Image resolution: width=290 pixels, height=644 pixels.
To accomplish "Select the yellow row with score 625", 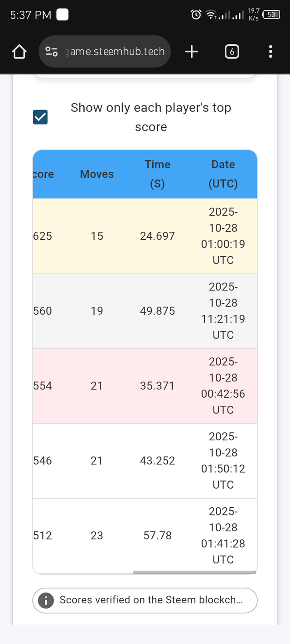I will click(x=145, y=236).
